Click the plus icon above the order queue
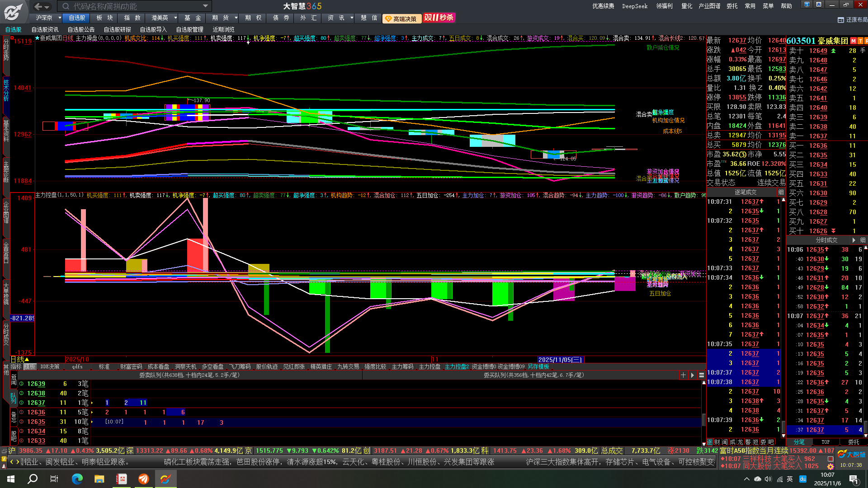Viewport: 868px width, 488px height. pos(683,375)
